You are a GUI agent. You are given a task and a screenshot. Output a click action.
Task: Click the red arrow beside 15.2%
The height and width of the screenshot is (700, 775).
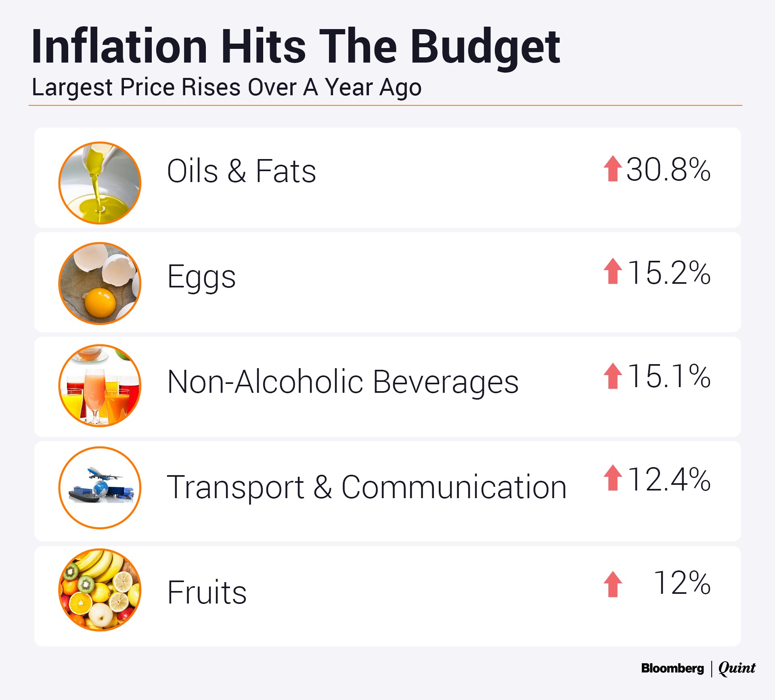pyautogui.click(x=612, y=271)
